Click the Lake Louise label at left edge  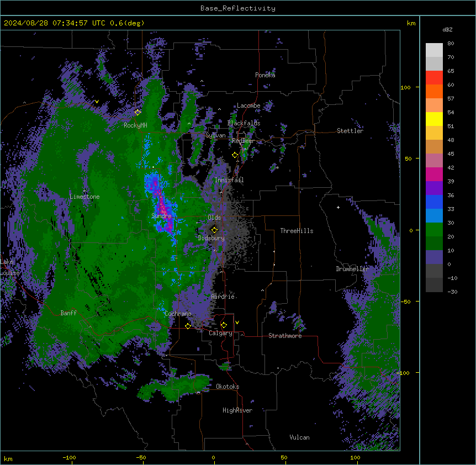(x=10, y=267)
